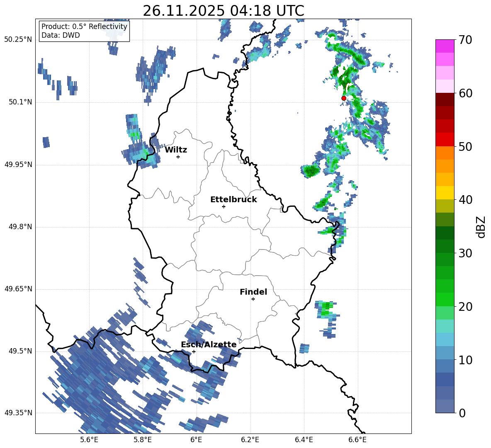Click the 5.6°E longitude label

click(89, 440)
